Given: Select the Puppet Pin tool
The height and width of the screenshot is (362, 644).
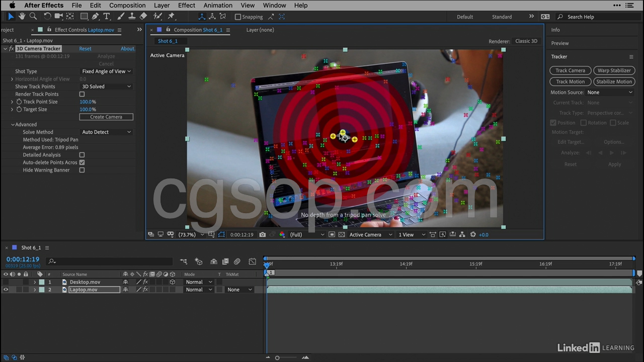Looking at the screenshot, I should pos(171,17).
